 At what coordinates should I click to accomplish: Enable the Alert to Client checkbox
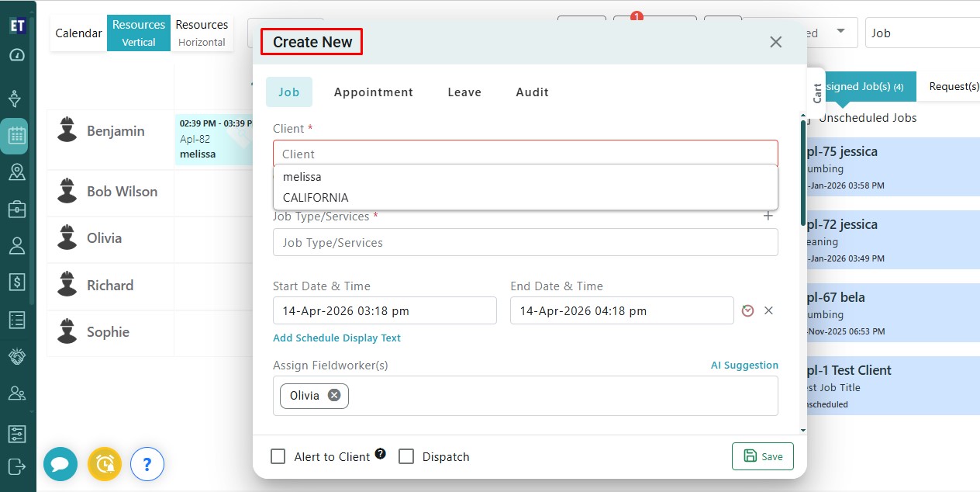(278, 456)
